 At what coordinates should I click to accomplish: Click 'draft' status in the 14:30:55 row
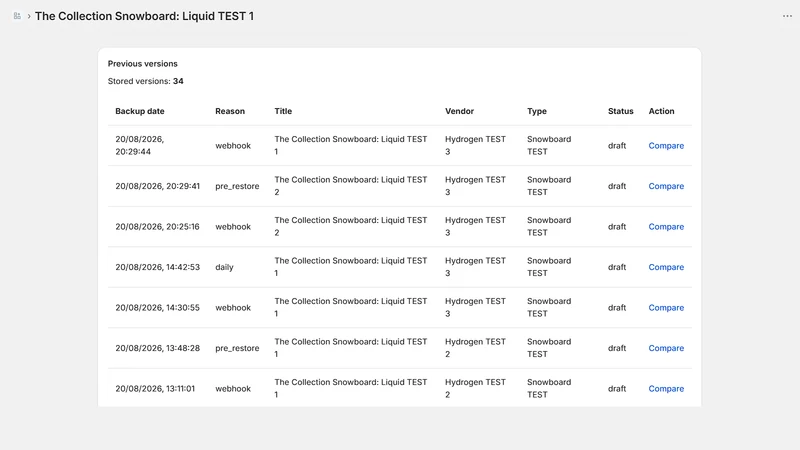617,308
